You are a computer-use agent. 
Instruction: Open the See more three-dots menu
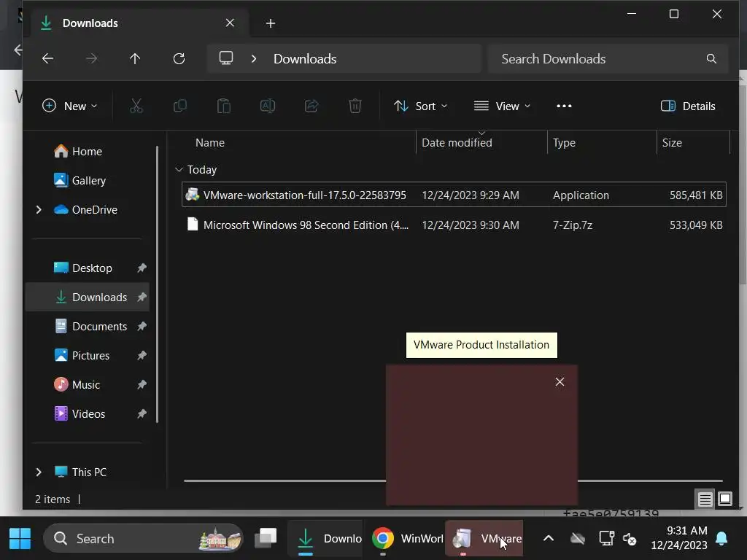[x=564, y=106]
